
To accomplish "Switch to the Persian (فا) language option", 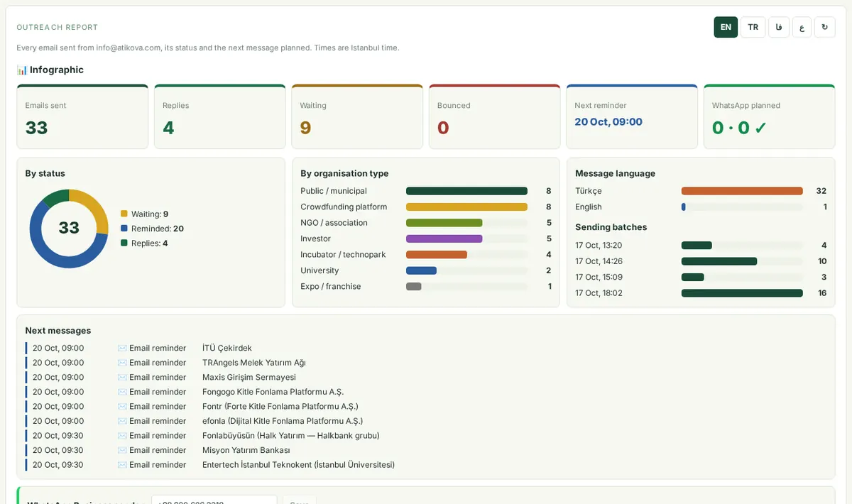I will pos(779,27).
